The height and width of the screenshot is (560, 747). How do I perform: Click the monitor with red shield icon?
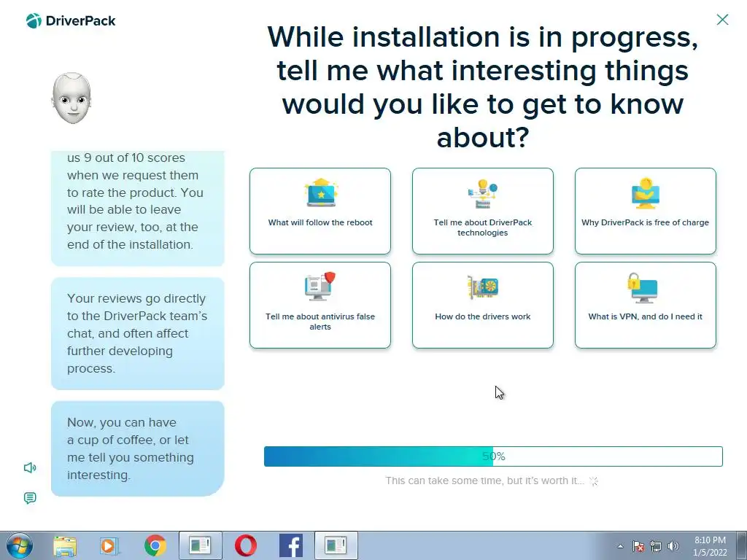(320, 286)
